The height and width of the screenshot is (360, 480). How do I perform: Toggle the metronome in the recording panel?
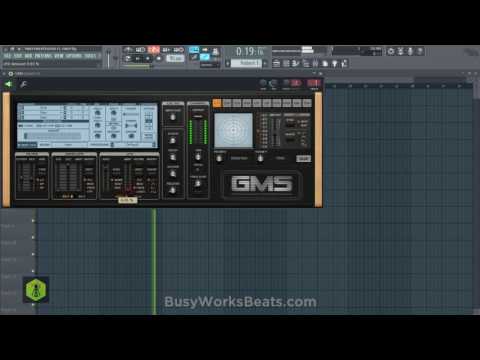[x=128, y=50]
